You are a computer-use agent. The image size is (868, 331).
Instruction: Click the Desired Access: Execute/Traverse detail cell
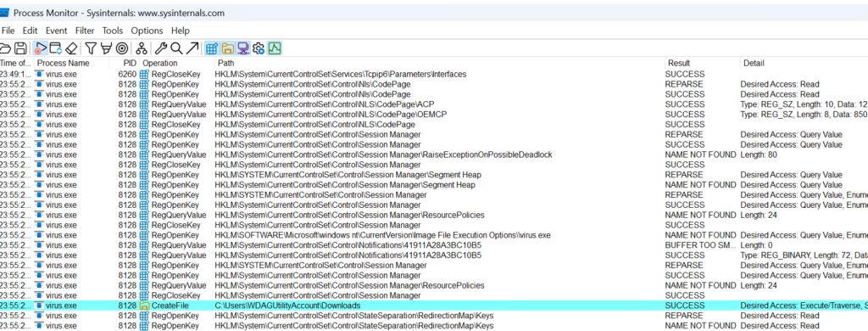coord(804,306)
